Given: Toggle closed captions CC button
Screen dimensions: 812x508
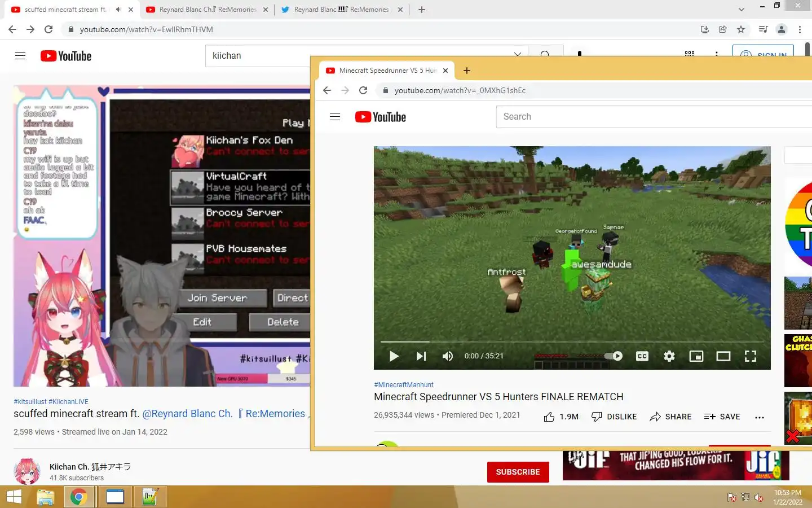Looking at the screenshot, I should pos(642,356).
